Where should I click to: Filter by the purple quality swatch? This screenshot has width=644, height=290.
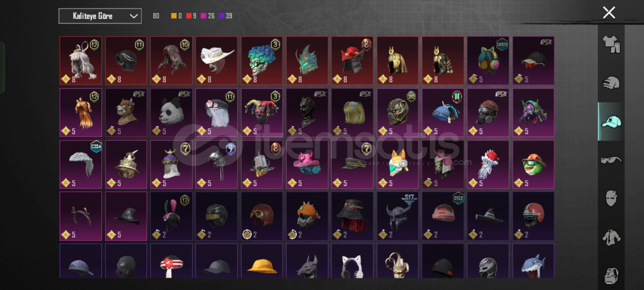pyautogui.click(x=221, y=16)
